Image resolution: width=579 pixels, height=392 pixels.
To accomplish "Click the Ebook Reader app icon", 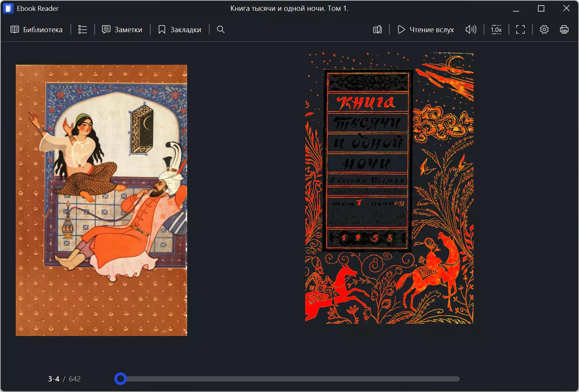I will coord(8,8).
